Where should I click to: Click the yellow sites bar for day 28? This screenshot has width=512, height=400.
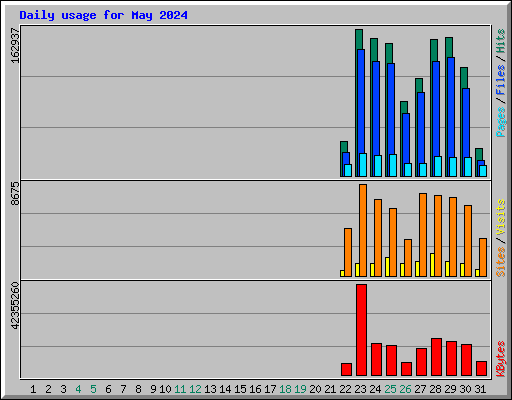pyautogui.click(x=432, y=265)
